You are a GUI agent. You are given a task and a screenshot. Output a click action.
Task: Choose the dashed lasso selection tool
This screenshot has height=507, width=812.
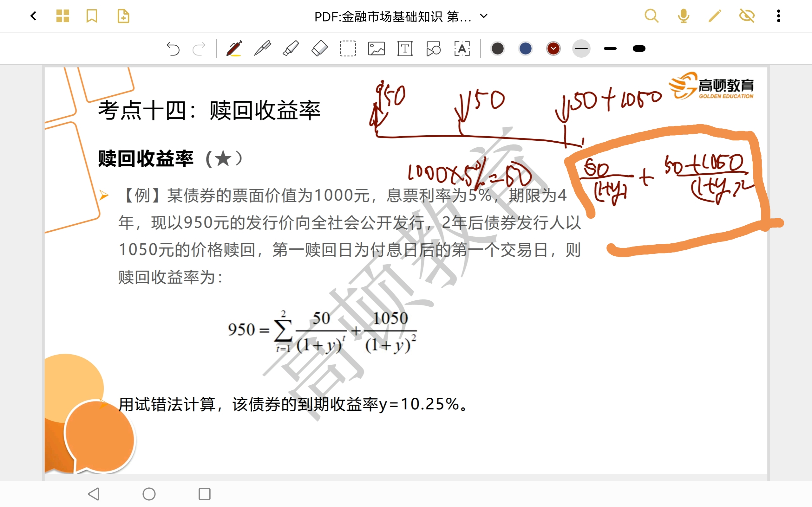[348, 48]
